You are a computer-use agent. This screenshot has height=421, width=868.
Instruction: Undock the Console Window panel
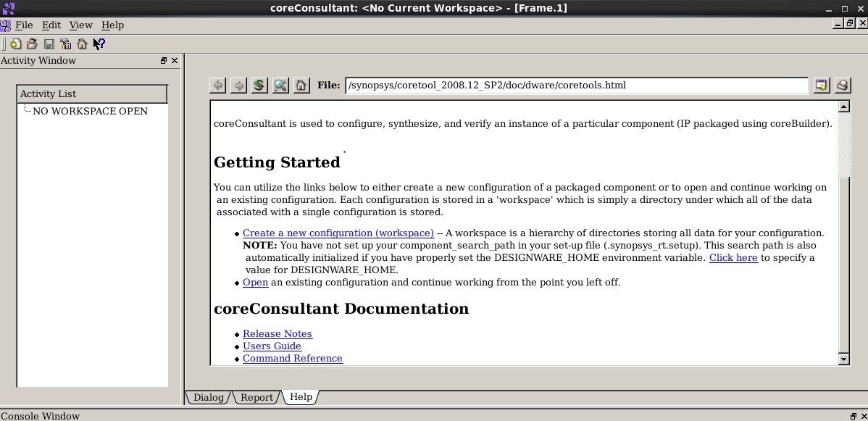pos(853,416)
